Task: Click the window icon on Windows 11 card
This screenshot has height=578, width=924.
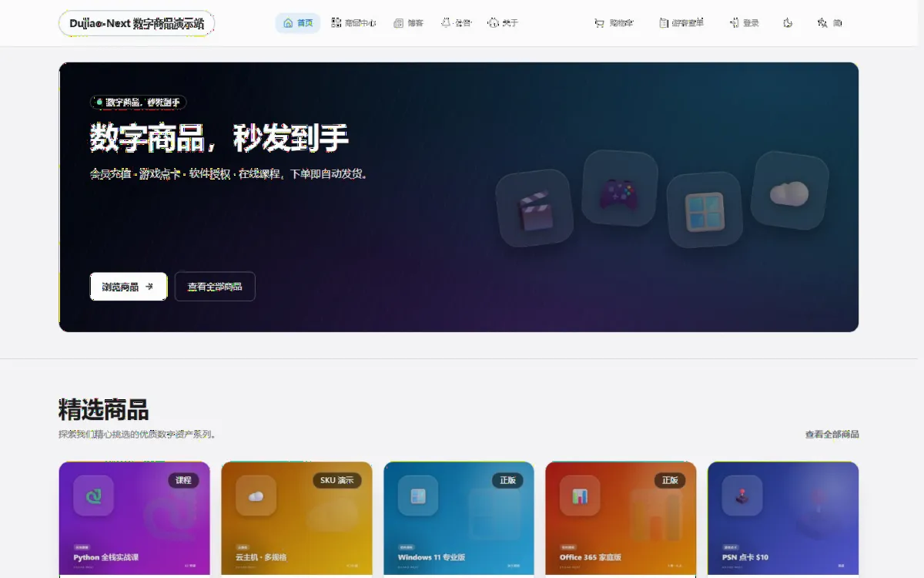Action: click(418, 496)
